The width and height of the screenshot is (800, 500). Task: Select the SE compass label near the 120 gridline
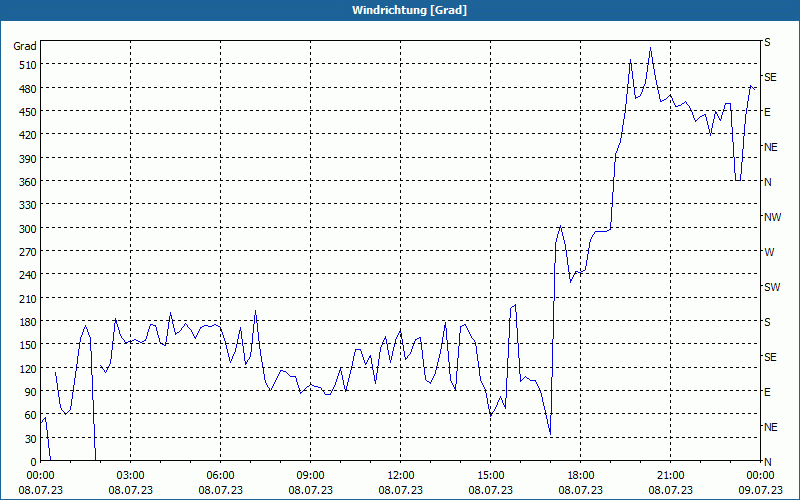[x=770, y=357]
